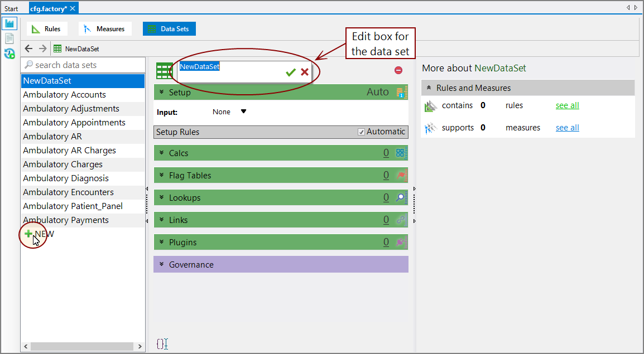Select the factory icon in the left sidebar
This screenshot has width=644, height=354.
click(9, 23)
